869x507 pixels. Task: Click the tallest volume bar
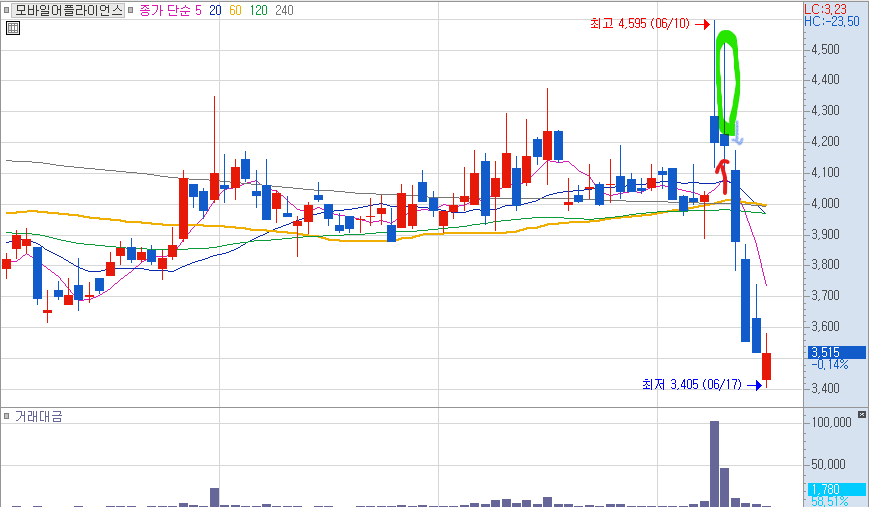point(714,463)
